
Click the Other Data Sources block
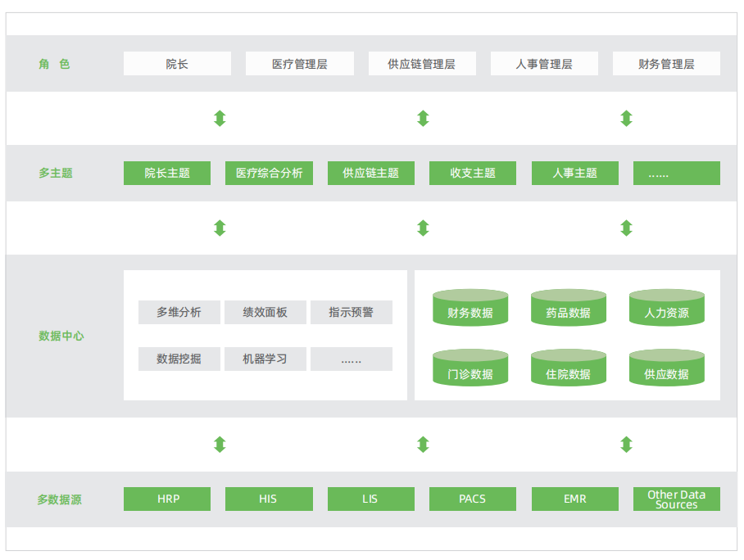(677, 499)
